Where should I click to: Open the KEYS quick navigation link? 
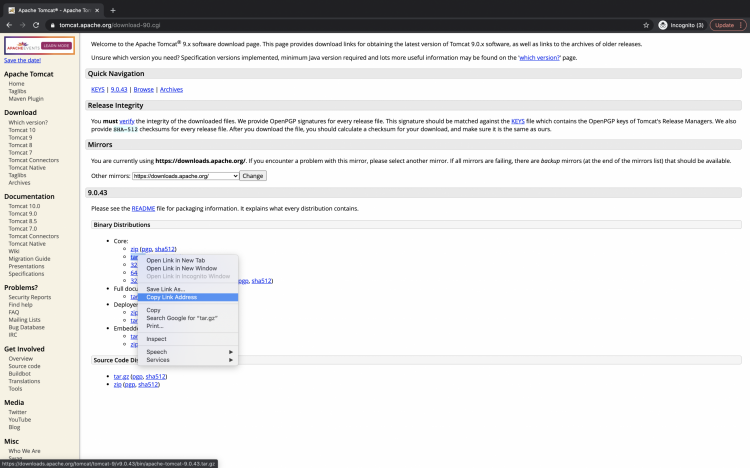click(x=98, y=89)
